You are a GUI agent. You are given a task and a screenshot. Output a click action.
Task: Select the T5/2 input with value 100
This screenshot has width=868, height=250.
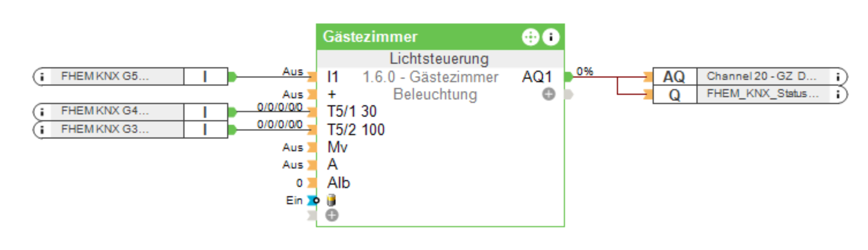[x=356, y=130]
